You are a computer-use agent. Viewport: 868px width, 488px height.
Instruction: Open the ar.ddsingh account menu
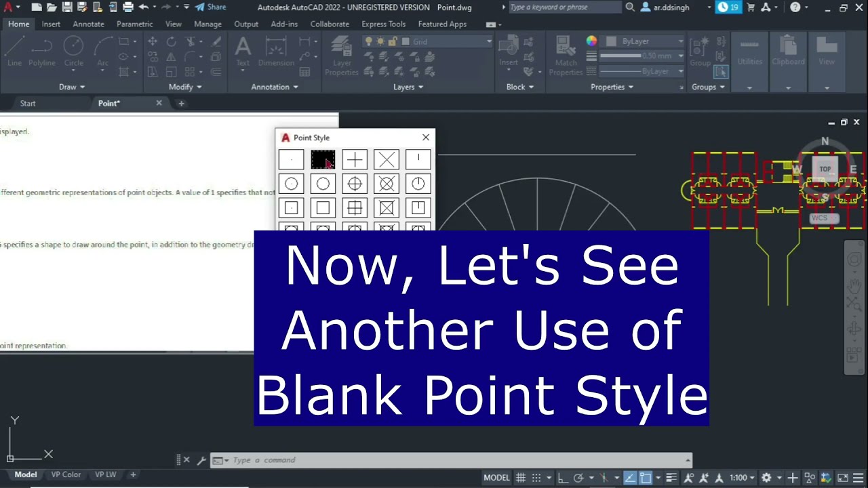pyautogui.click(x=676, y=7)
